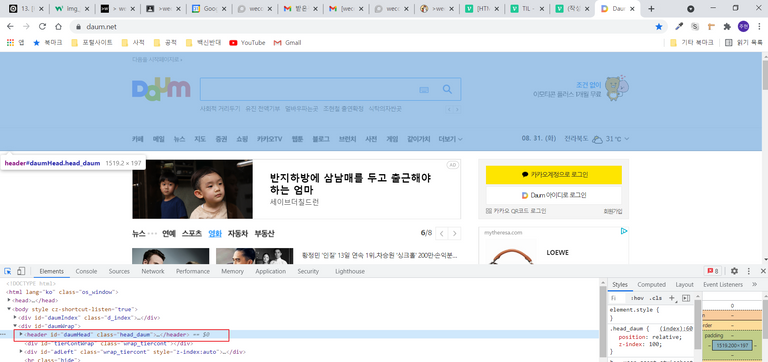The height and width of the screenshot is (362, 768).
Task: Open the 카페 link in Daum menu
Action: point(138,139)
